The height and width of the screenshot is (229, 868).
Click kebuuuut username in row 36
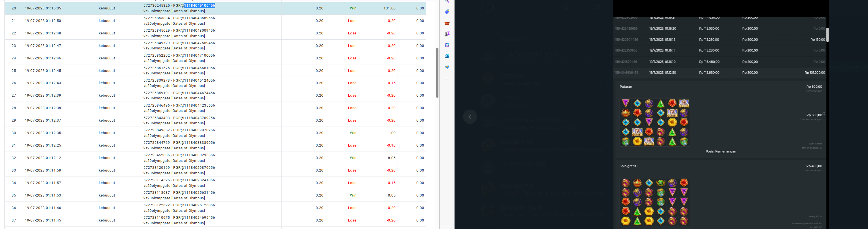coord(107,208)
